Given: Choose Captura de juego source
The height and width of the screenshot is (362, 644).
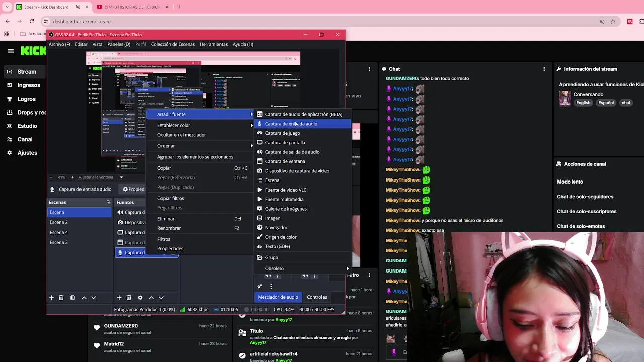Looking at the screenshot, I should (x=303, y=133).
